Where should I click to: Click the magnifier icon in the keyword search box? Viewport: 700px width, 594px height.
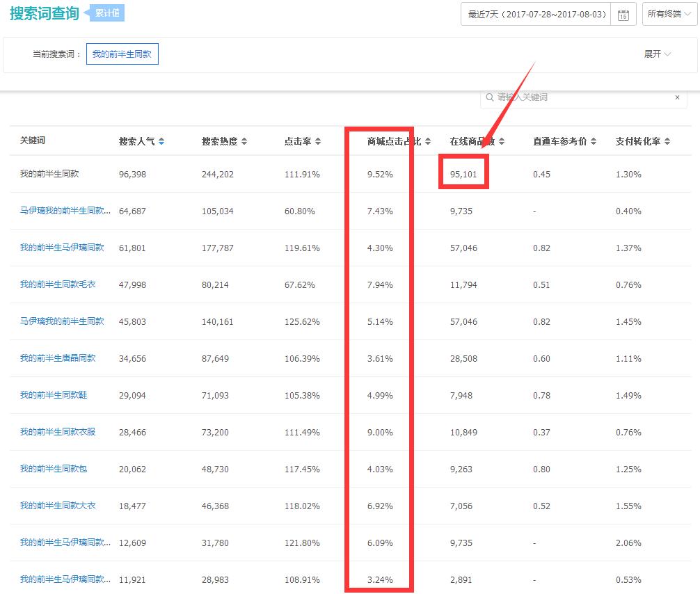point(491,97)
